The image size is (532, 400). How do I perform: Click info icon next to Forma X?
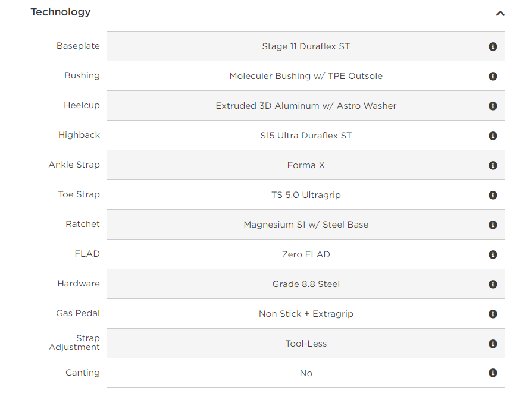coord(493,165)
